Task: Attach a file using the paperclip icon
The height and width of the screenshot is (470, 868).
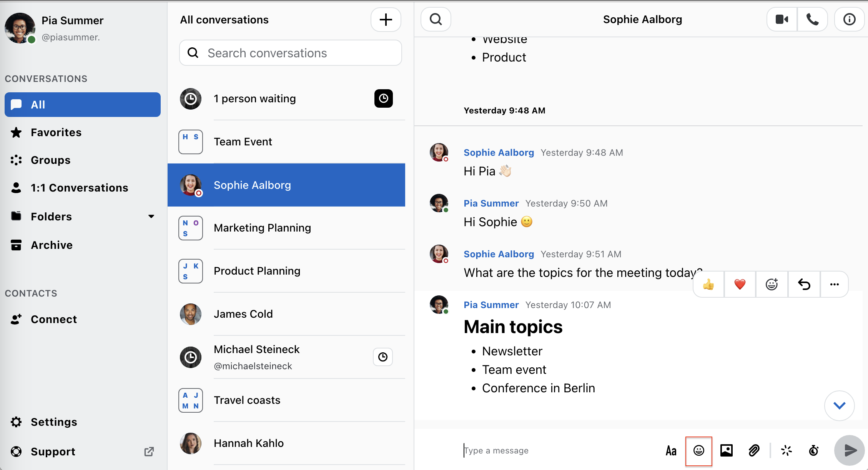Action: coord(754,450)
